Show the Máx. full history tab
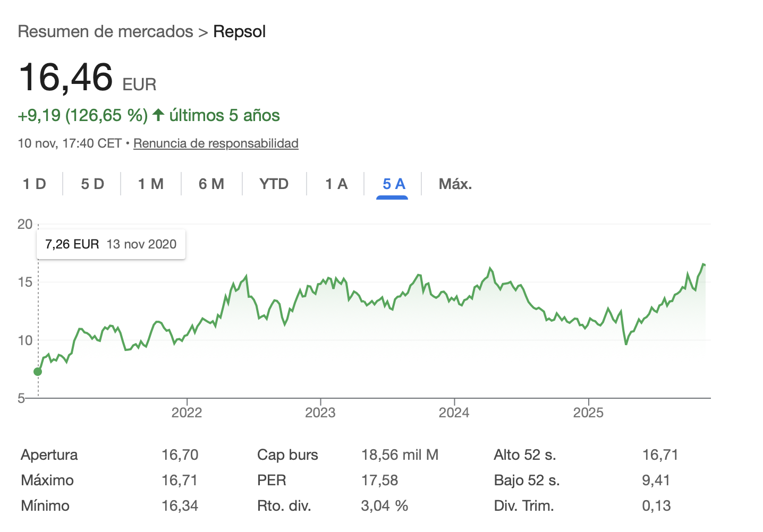Image resolution: width=763 pixels, height=532 pixels. pos(455,184)
